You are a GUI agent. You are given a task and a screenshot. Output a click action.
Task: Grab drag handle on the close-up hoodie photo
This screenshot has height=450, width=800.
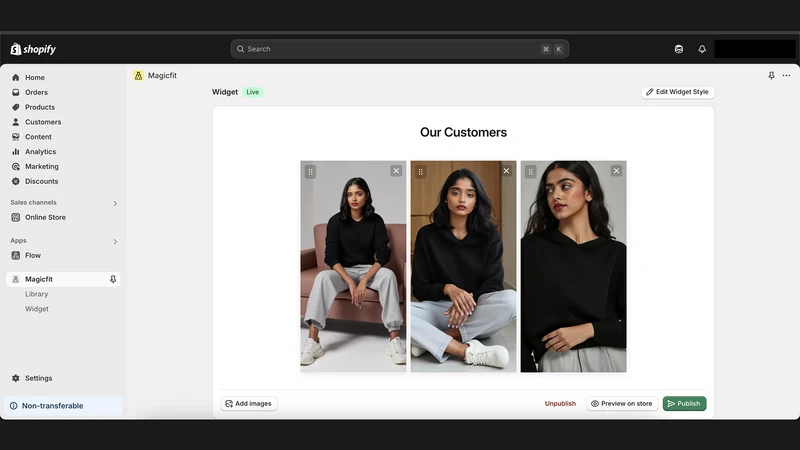(531, 171)
